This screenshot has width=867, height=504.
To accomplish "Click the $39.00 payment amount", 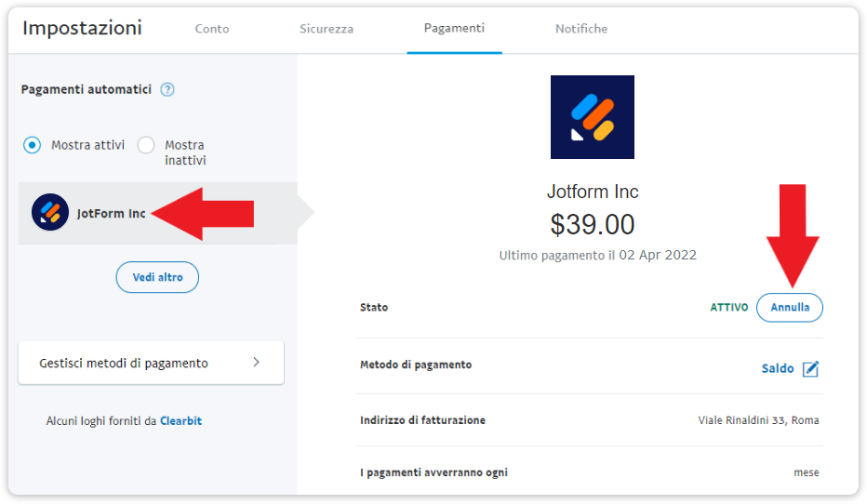I will 593,224.
